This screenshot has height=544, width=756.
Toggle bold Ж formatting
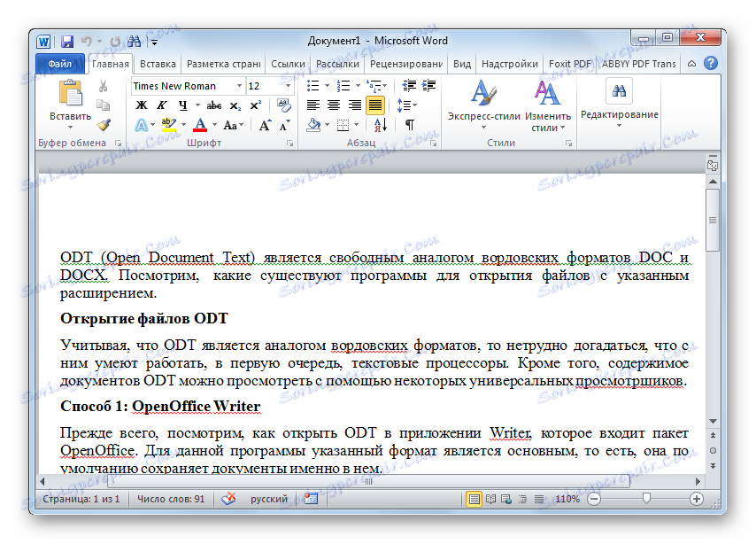pyautogui.click(x=142, y=105)
